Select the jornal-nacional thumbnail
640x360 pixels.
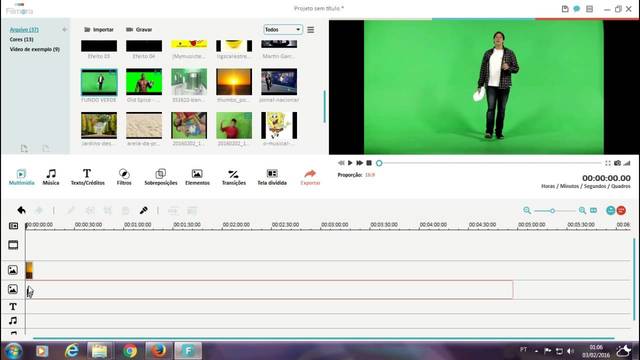pyautogui.click(x=279, y=82)
